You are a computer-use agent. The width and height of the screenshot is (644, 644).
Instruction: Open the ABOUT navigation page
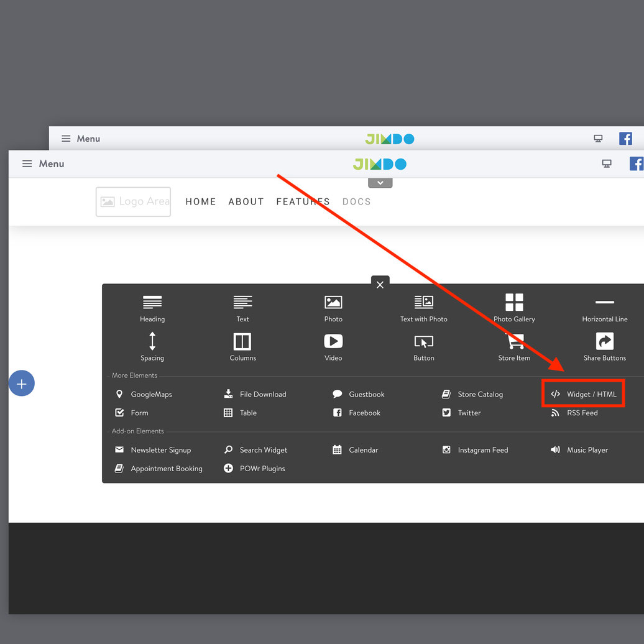tap(246, 201)
